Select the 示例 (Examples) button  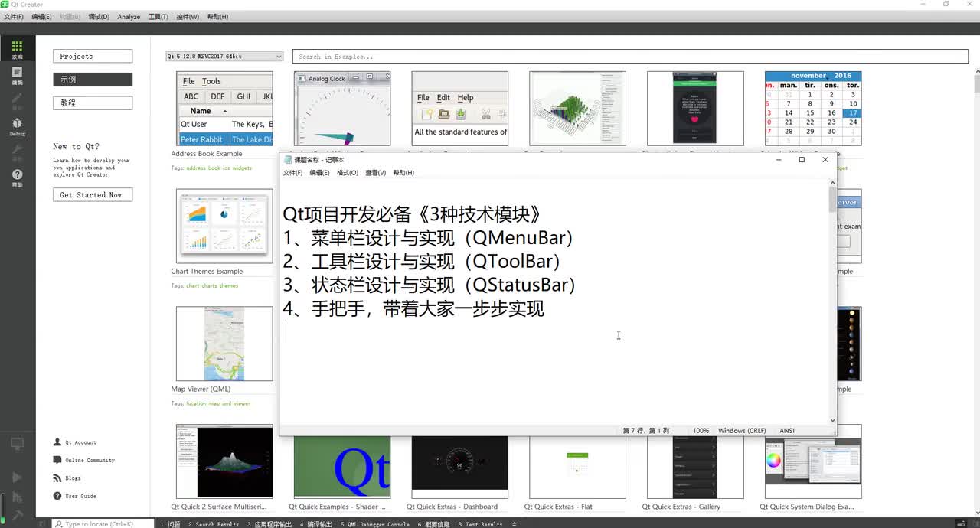93,80
